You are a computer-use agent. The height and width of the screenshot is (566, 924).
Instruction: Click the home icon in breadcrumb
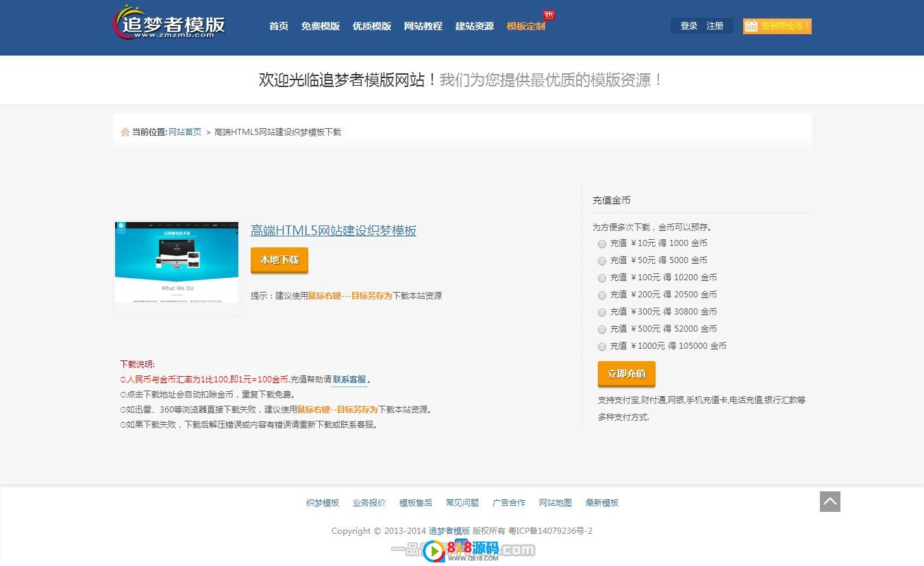125,132
